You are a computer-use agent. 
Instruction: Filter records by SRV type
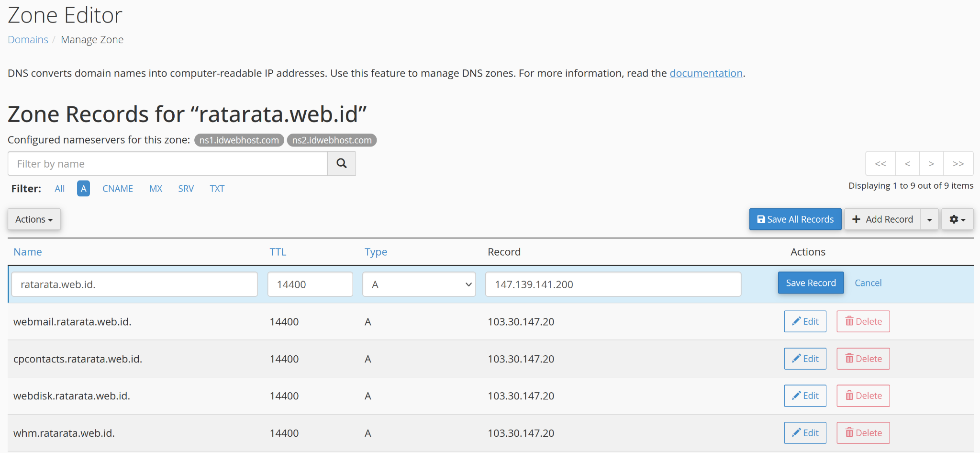186,189
